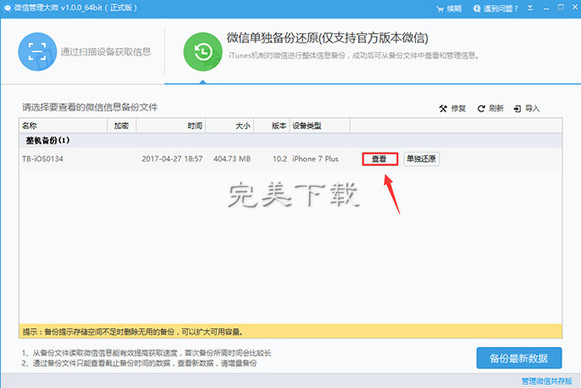Click the 单独还原 button
Viewport: 581px width, 388px height.
tap(421, 159)
